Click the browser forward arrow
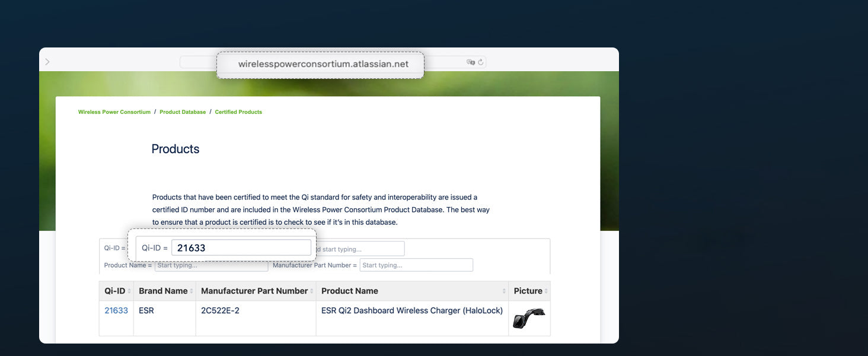Viewport: 868px width, 356px height. [47, 62]
